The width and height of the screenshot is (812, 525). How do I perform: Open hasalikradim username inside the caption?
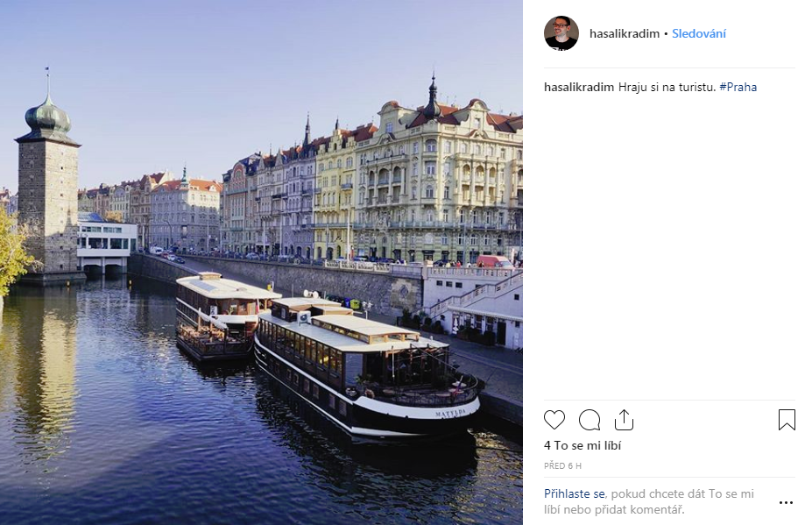point(579,87)
